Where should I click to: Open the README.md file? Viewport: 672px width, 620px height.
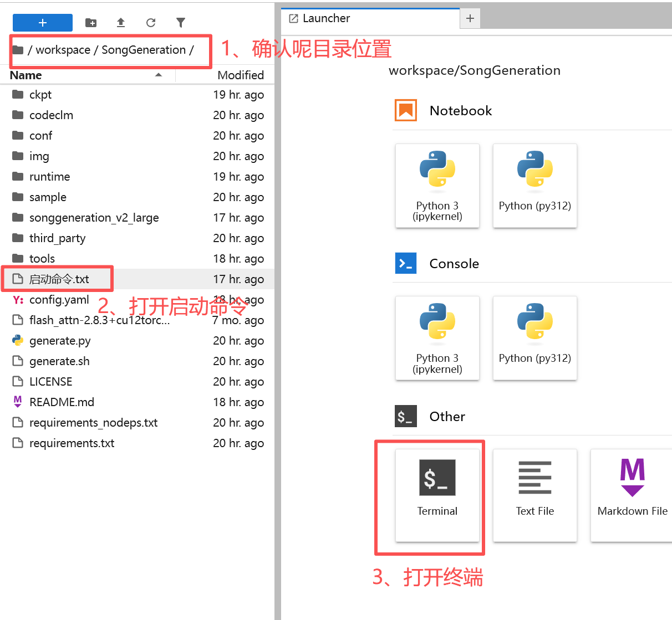[62, 402]
